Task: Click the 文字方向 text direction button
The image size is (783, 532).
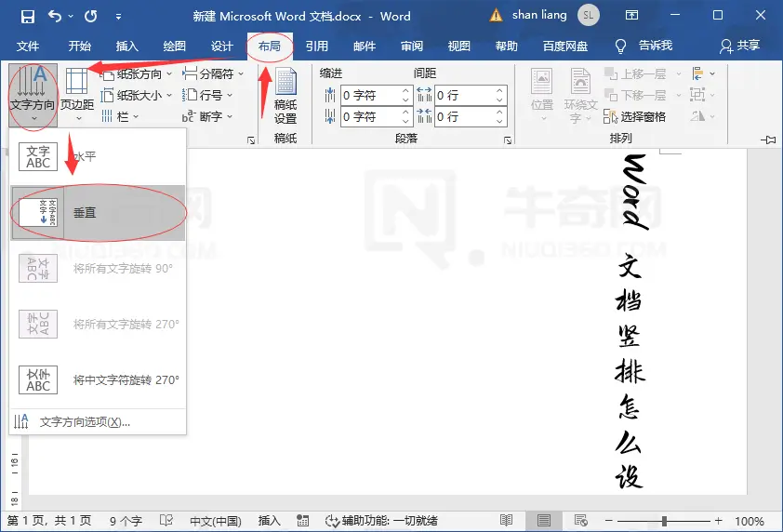Action: [x=33, y=95]
